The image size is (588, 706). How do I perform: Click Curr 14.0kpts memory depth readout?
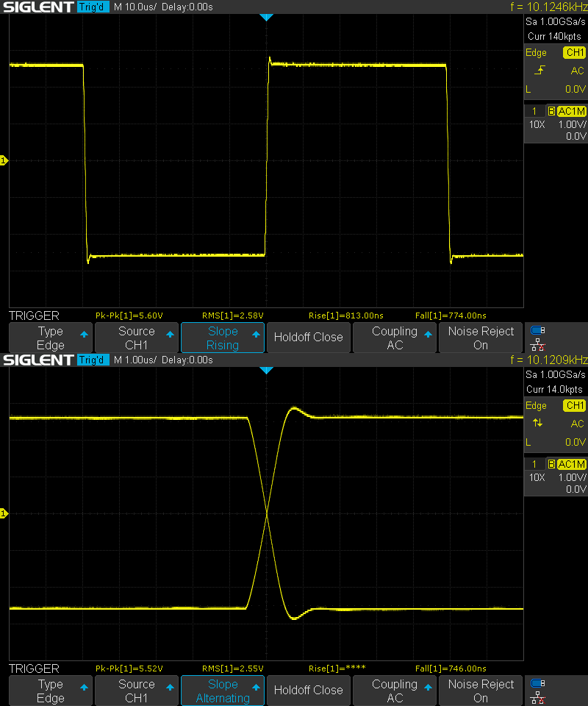click(x=555, y=390)
